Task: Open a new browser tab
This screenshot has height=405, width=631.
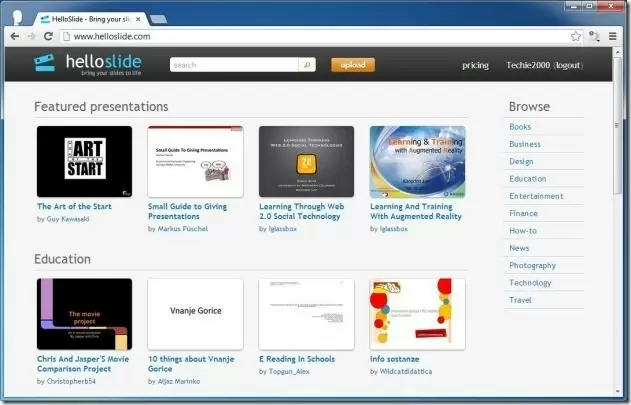Action: (x=158, y=19)
